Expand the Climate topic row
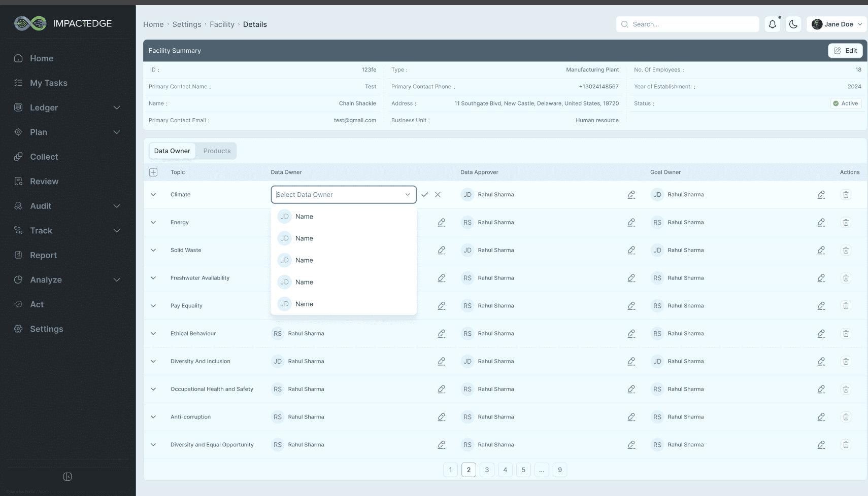 (153, 195)
